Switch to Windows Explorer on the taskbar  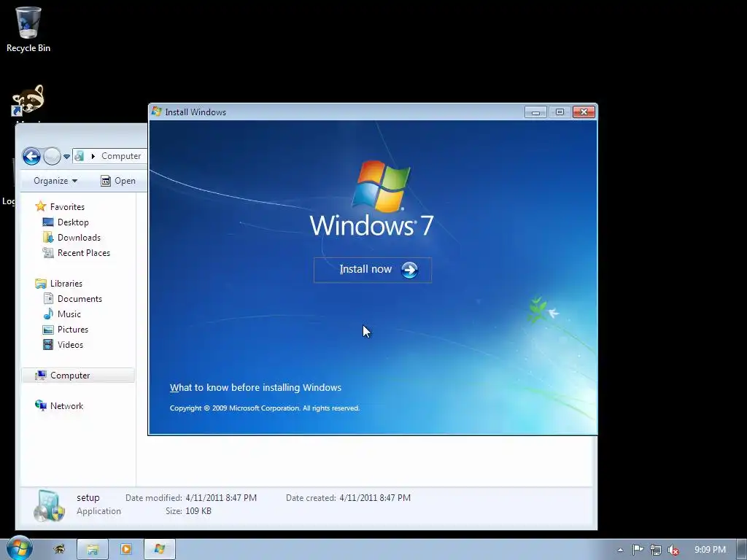pos(93,550)
